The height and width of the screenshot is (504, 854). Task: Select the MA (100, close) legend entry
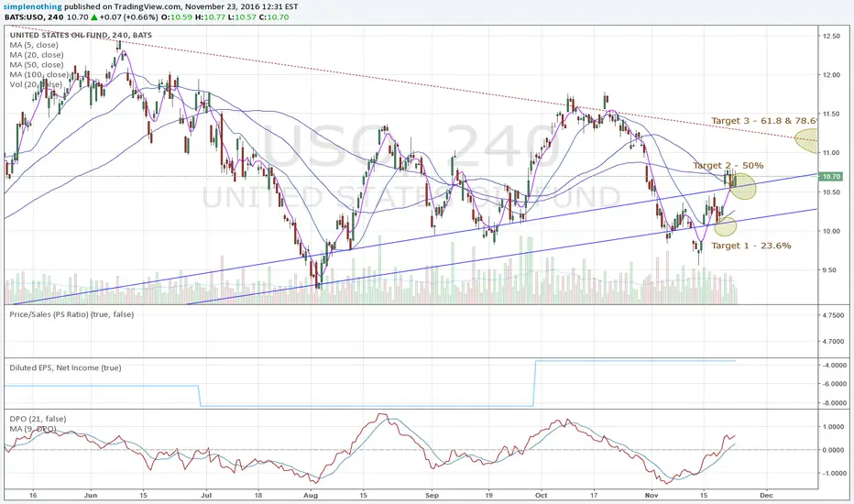tap(38, 74)
